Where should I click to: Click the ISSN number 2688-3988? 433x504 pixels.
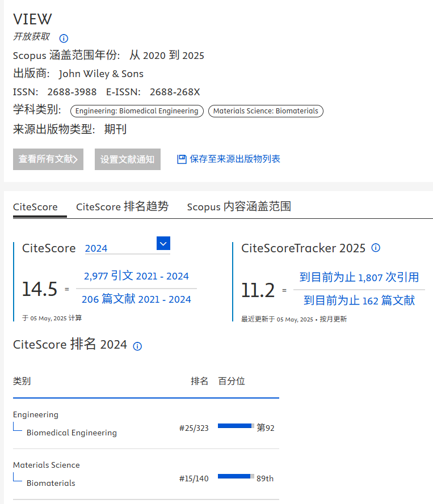72,92
